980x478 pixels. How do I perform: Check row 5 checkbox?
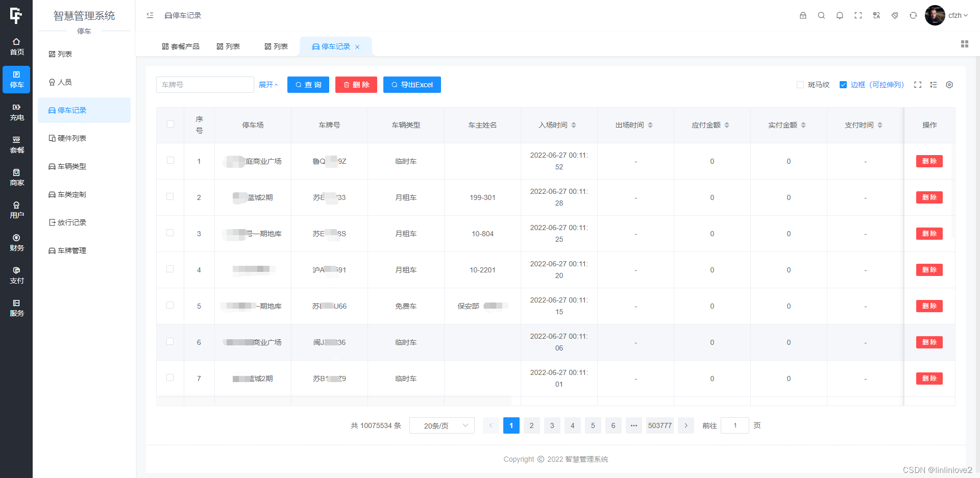[x=170, y=305]
